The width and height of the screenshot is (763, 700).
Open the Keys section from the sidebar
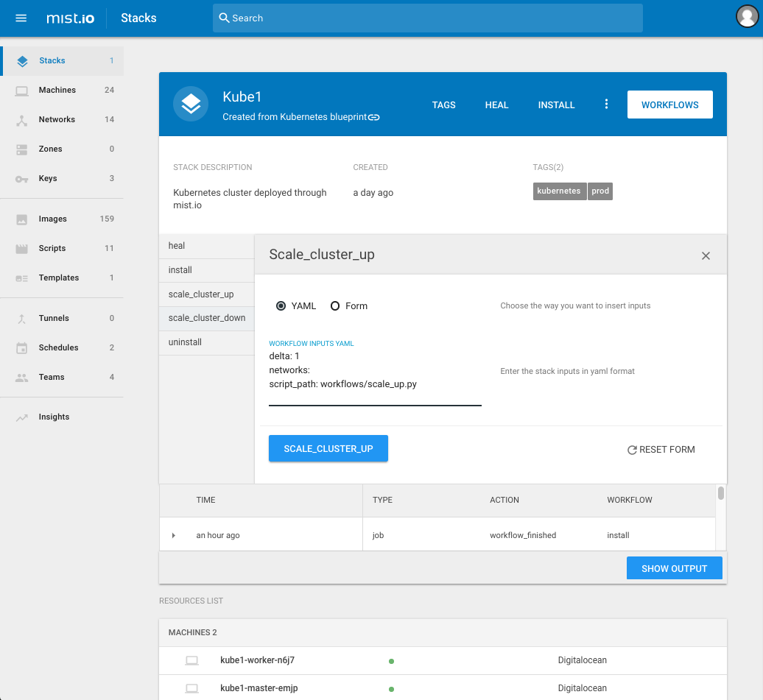pyautogui.click(x=22, y=178)
